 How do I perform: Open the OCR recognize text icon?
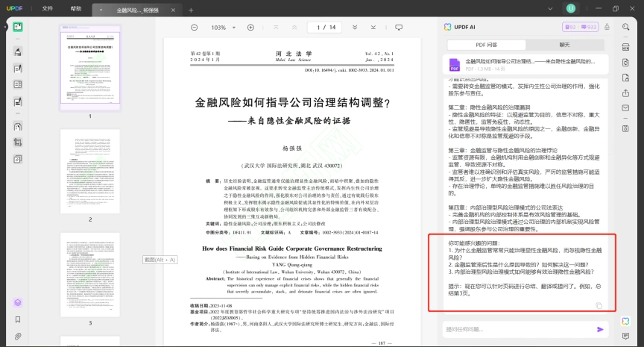coord(625,46)
